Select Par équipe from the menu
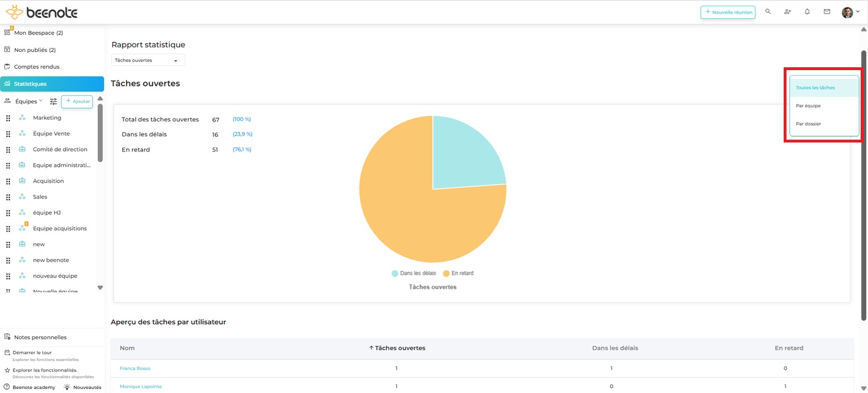This screenshot has width=868, height=393. pyautogui.click(x=808, y=106)
